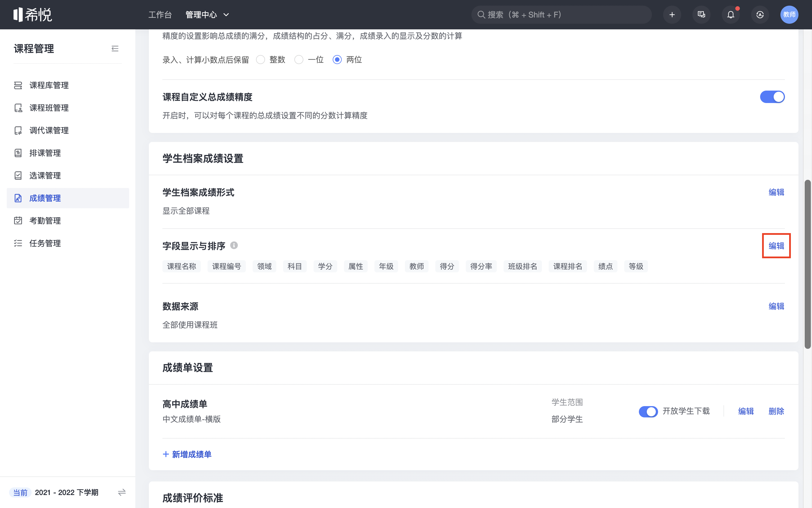Click the 课程排名 field tag
The width and height of the screenshot is (812, 508).
click(x=568, y=266)
